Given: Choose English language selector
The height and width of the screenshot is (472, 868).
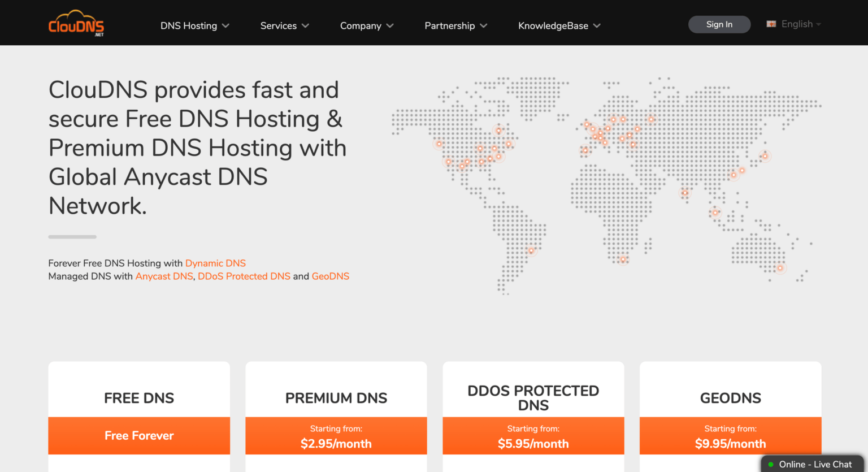Looking at the screenshot, I should click(797, 24).
